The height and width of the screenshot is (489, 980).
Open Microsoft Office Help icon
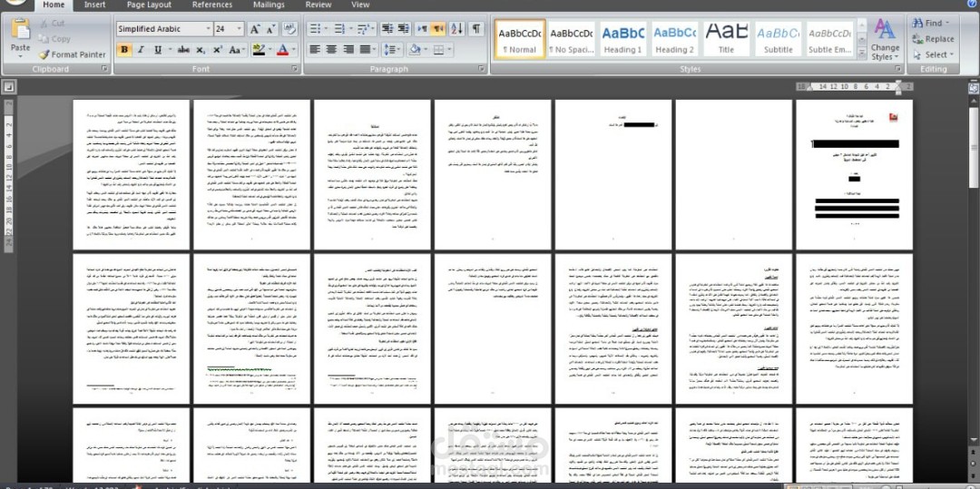tap(972, 4)
